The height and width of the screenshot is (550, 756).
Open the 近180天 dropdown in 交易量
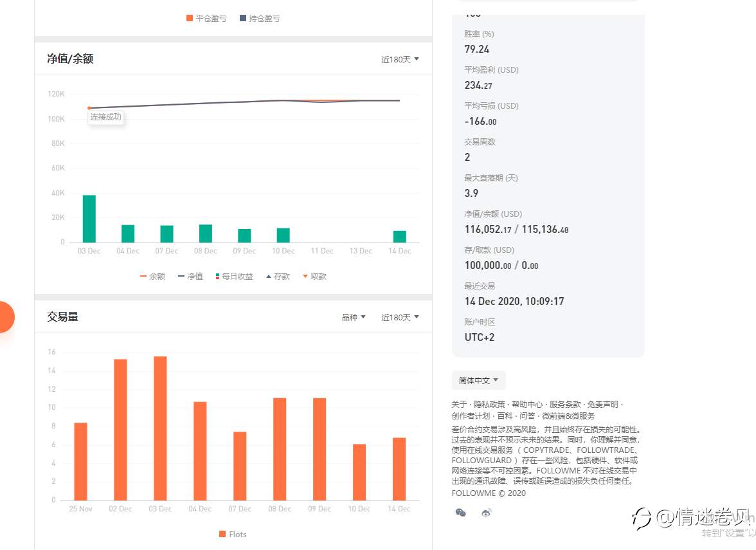tap(400, 318)
